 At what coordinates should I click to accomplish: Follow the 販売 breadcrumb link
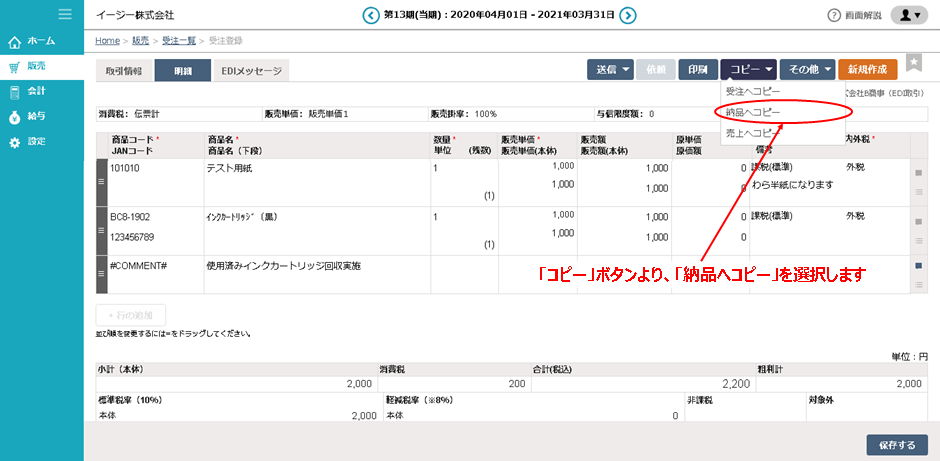tap(141, 41)
